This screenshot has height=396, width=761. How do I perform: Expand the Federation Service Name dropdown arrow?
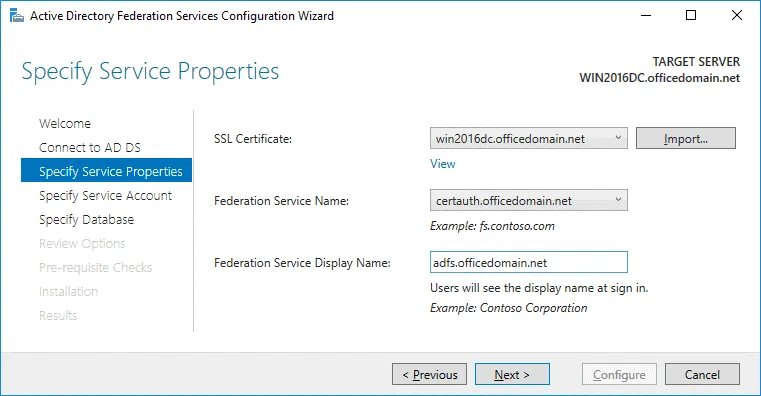(618, 200)
